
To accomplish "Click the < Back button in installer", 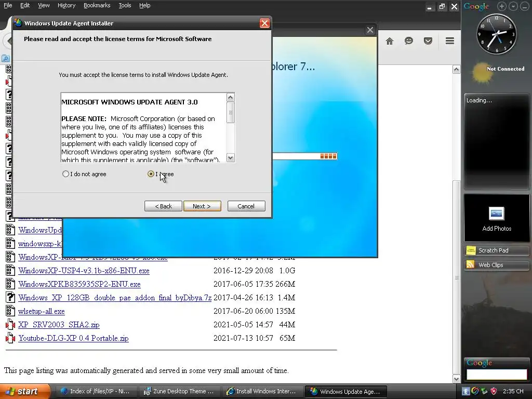I will point(163,206).
